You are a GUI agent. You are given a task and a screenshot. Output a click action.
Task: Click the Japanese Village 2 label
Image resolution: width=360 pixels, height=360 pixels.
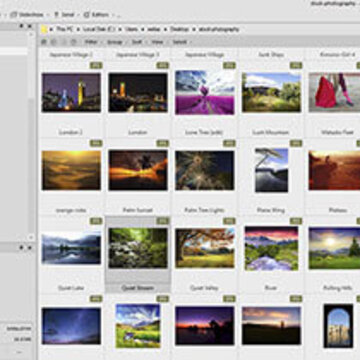point(71,55)
